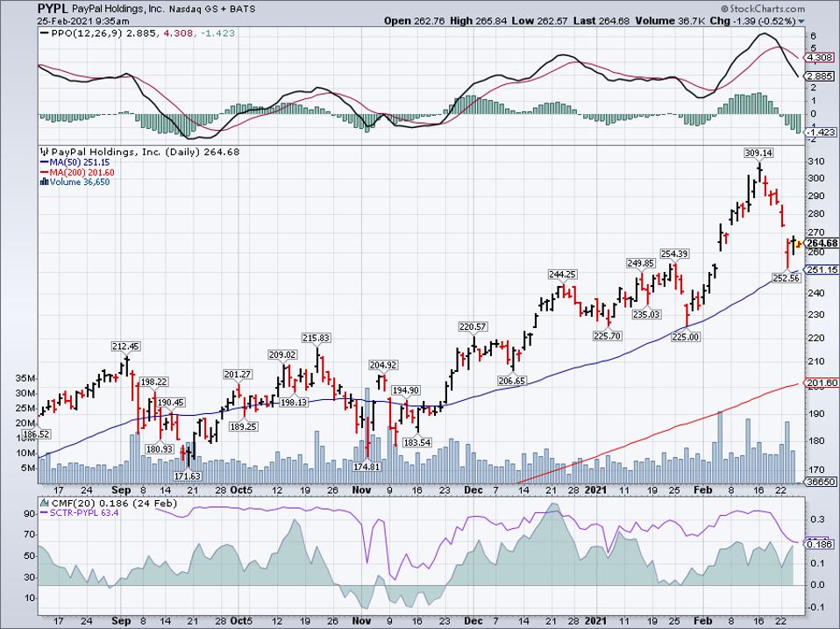
Task: Click the 'SCTR-PYPL 63.4' legend label
Action: pyautogui.click(x=84, y=512)
